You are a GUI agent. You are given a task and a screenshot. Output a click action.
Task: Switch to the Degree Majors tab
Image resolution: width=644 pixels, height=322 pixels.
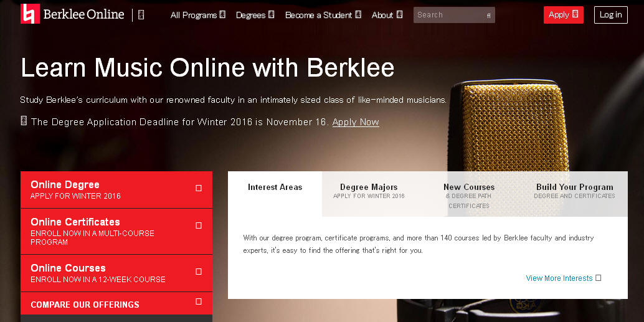coord(369,194)
